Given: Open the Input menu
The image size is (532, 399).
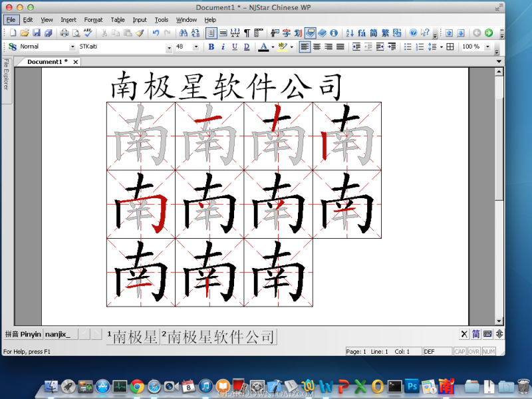Looking at the screenshot, I should pyautogui.click(x=140, y=20).
